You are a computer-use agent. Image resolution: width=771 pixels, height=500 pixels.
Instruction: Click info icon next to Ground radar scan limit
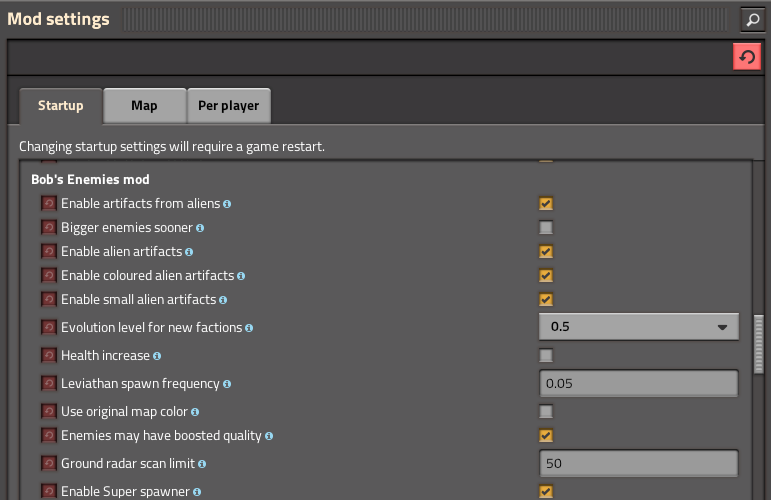[202, 464]
